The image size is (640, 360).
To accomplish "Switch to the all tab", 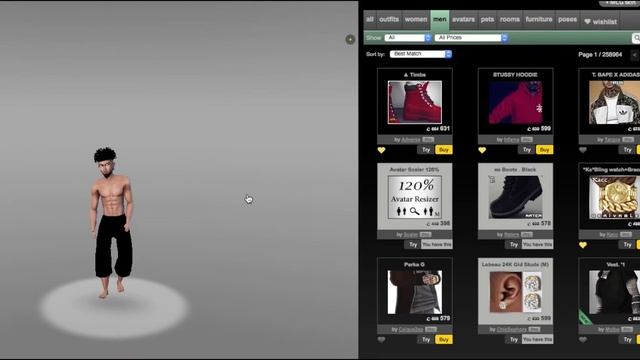I will 370,20.
